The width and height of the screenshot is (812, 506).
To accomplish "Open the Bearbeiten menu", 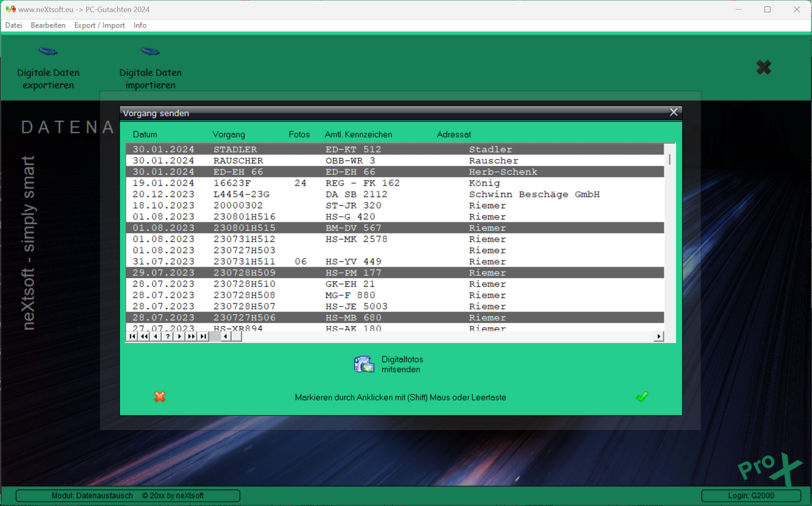I will [48, 25].
